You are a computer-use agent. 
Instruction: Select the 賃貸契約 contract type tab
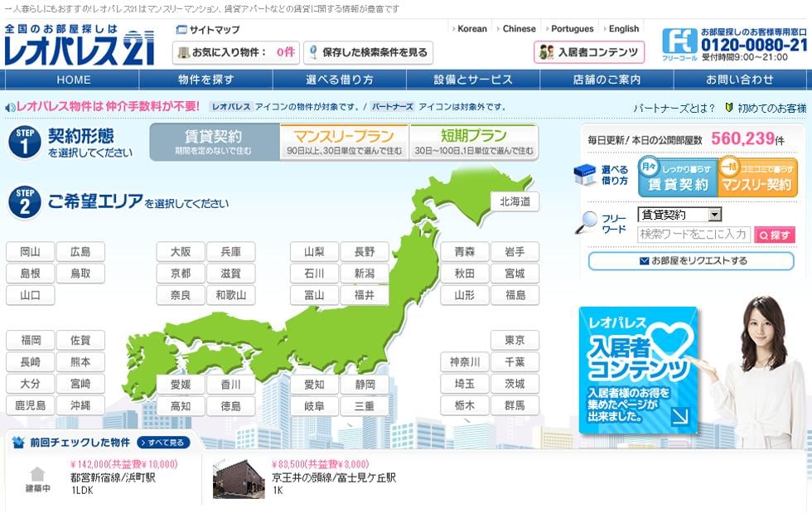pos(214,142)
